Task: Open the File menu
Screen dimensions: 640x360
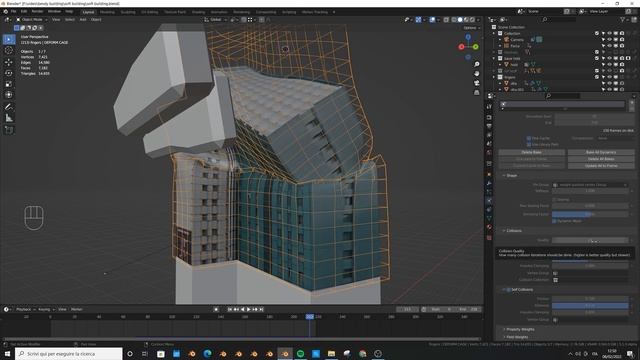Action: coord(13,12)
